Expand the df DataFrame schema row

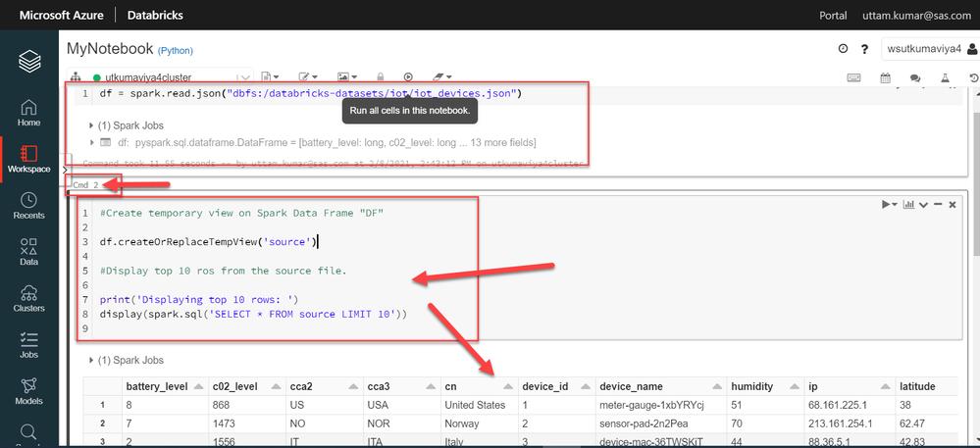tap(93, 142)
